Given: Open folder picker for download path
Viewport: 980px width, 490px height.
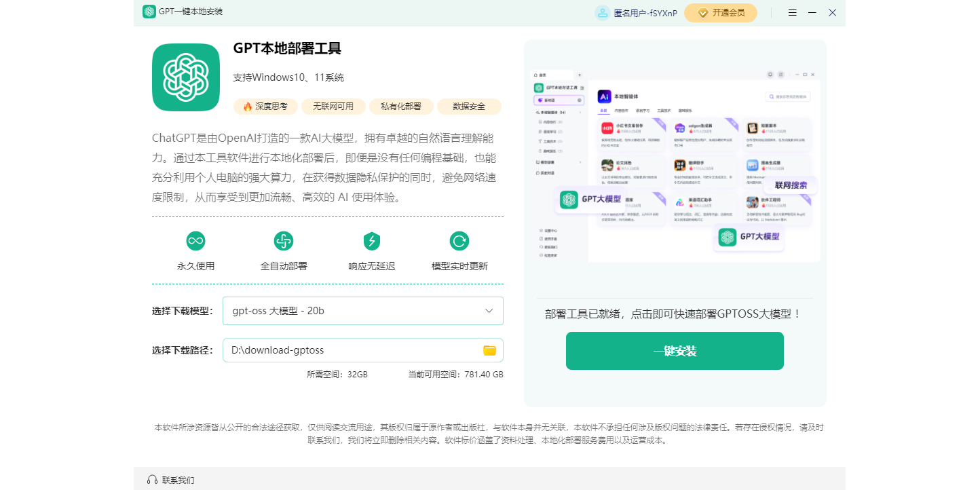Looking at the screenshot, I should 489,350.
